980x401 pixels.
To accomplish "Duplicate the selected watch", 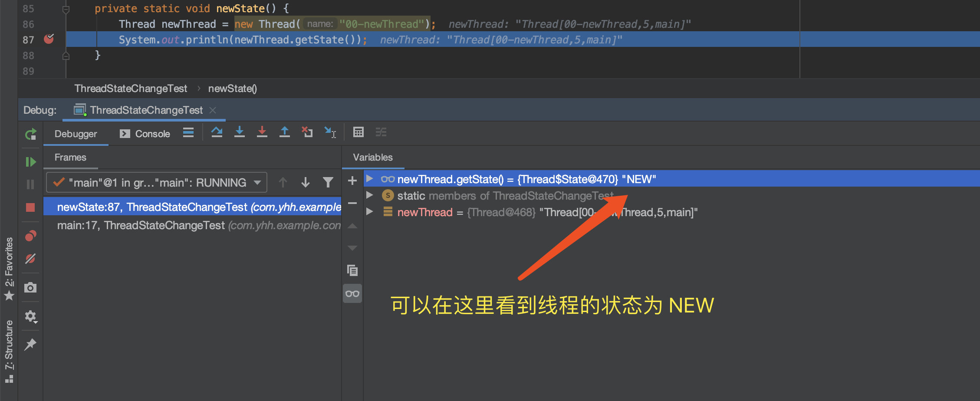I will [x=352, y=270].
